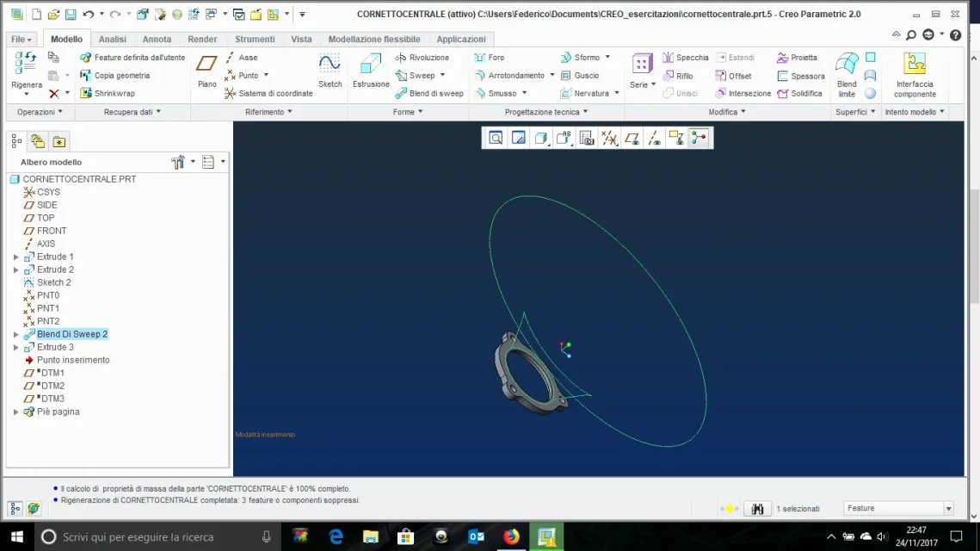
Task: Switch to the Render tab
Action: pyautogui.click(x=202, y=39)
